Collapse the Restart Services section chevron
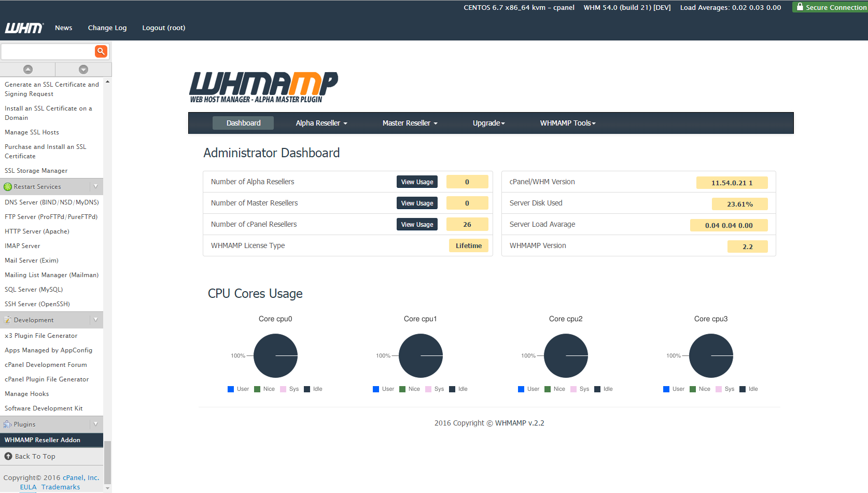This screenshot has width=868, height=493. [95, 186]
